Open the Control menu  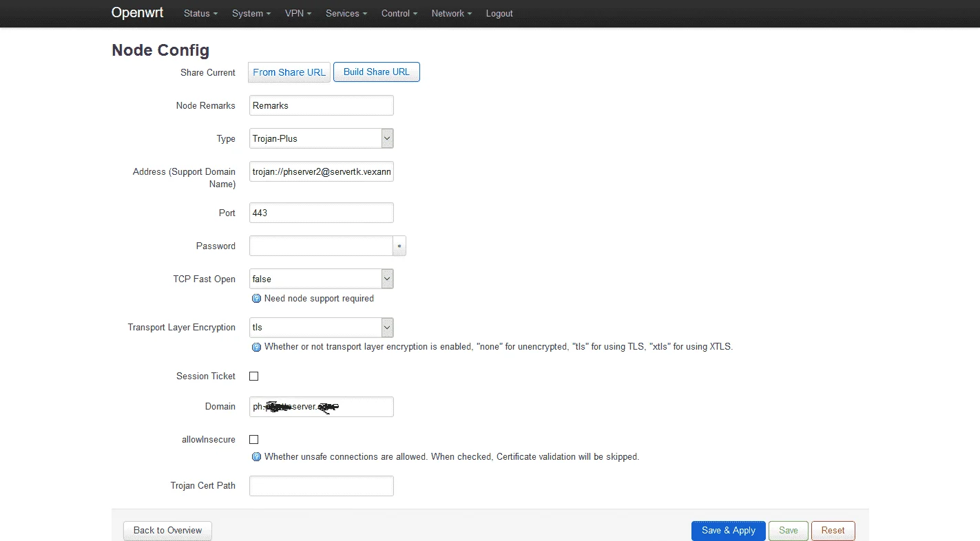[x=399, y=13]
